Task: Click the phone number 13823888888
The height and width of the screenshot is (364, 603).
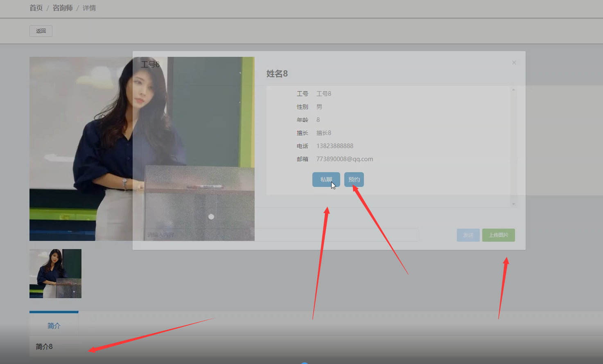Action: (x=335, y=146)
